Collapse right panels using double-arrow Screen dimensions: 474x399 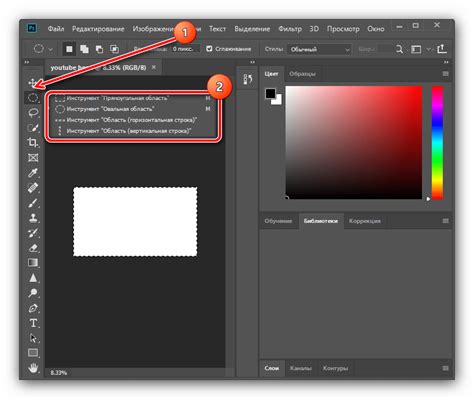[x=446, y=62]
